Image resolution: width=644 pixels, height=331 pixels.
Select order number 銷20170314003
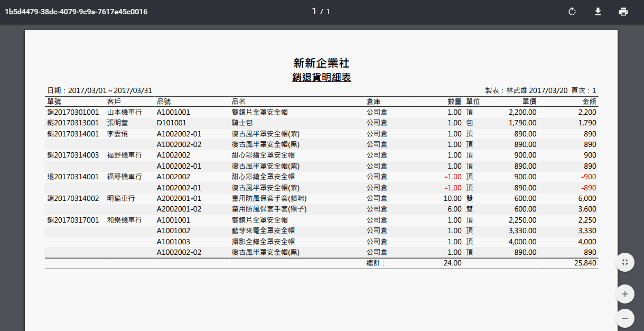point(73,155)
